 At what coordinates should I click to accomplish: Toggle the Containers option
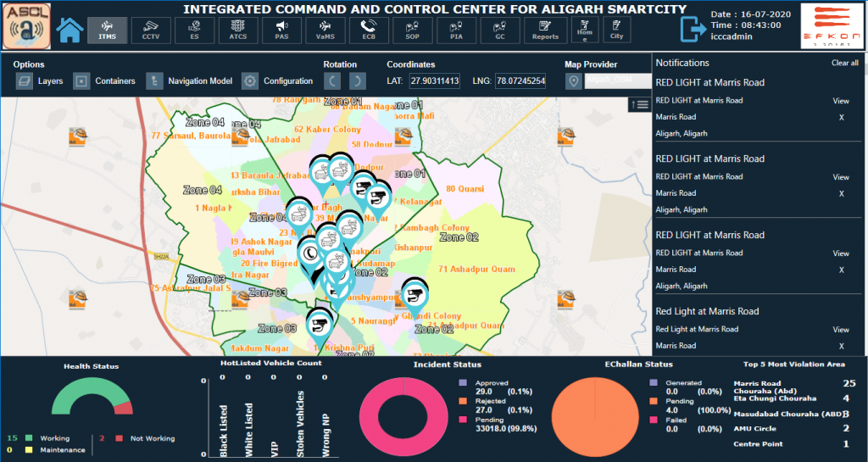(x=104, y=81)
